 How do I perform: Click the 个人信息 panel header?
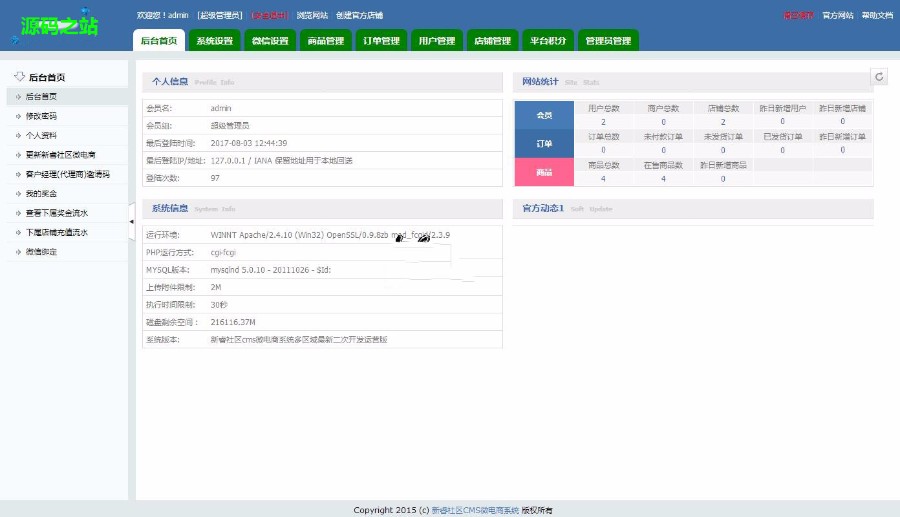point(323,81)
